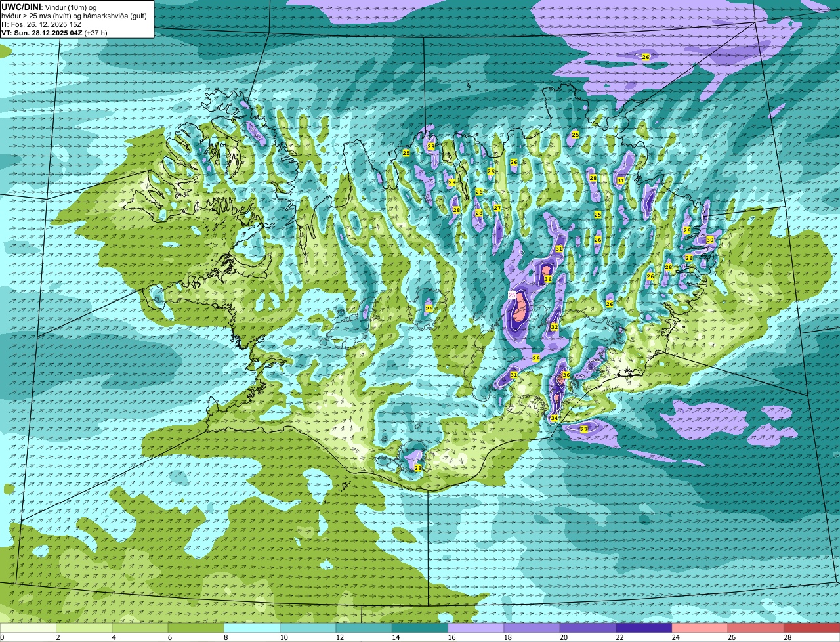
Task: Click the '14' tick label on the color scale
Action: 395,637
